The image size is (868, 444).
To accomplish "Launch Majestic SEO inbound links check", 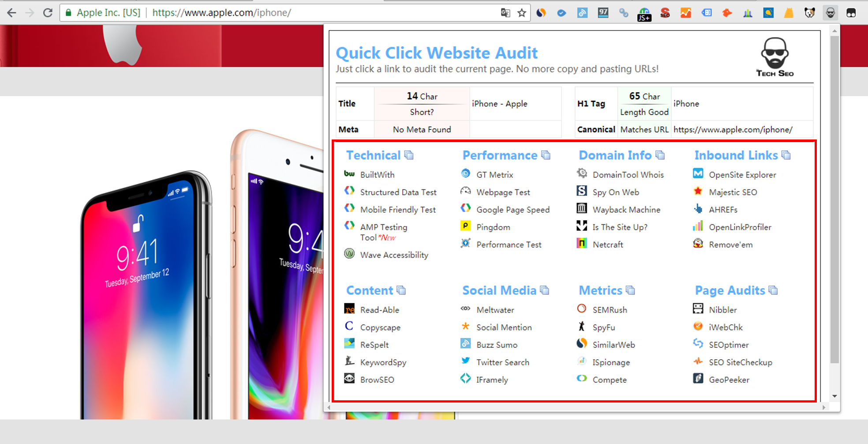I will (733, 192).
